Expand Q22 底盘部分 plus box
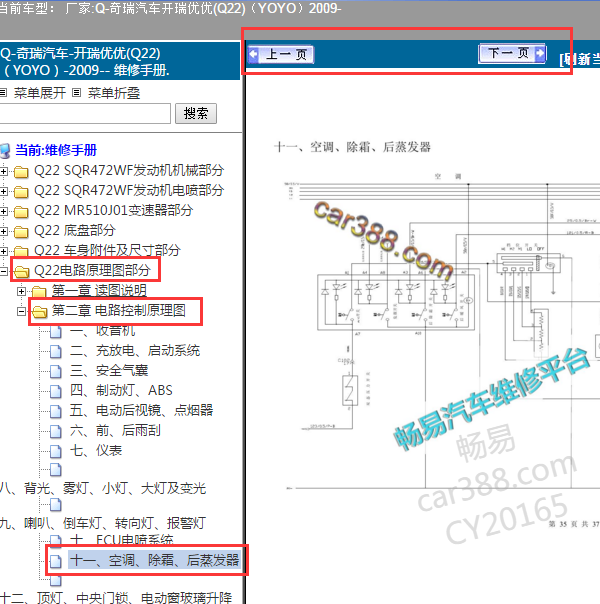This screenshot has height=604, width=600. pos(3,231)
